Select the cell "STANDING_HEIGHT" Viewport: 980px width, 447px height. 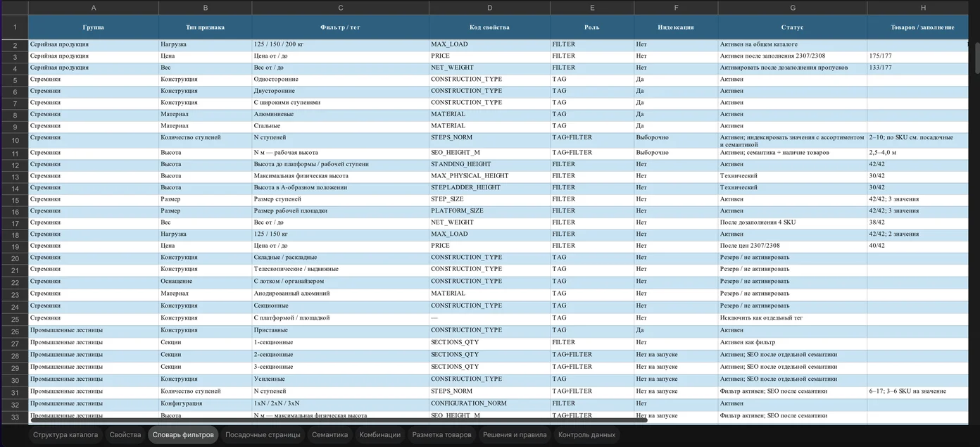click(490, 165)
